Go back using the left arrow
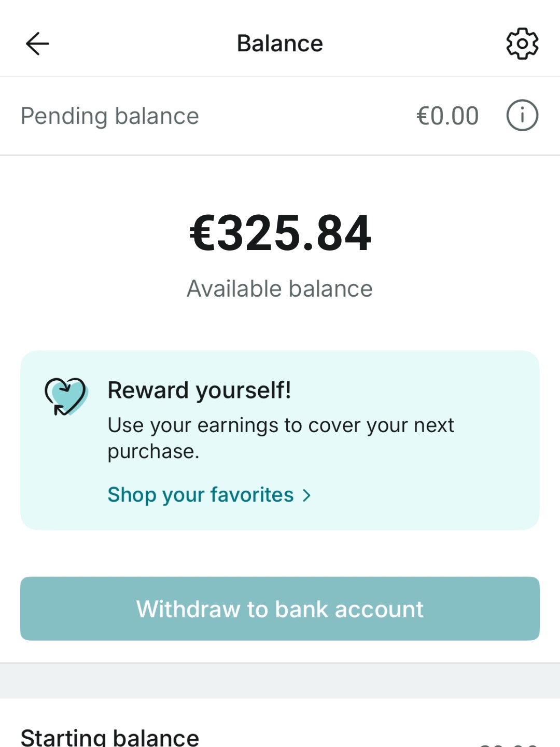This screenshot has width=560, height=747. 37,44
